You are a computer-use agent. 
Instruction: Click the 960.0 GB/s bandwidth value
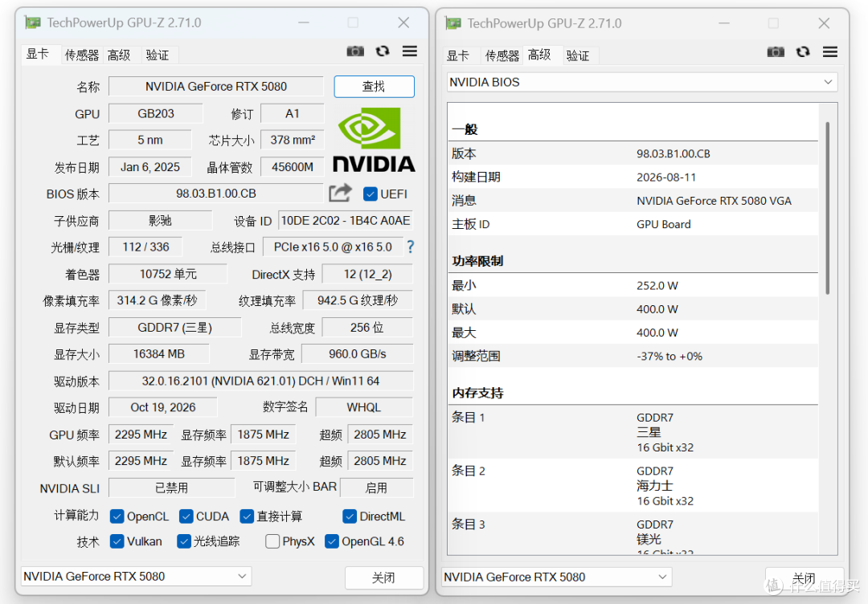tap(358, 354)
